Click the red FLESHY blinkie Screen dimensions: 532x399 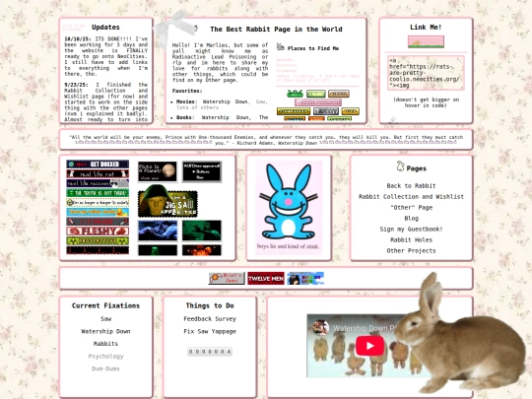(98, 232)
